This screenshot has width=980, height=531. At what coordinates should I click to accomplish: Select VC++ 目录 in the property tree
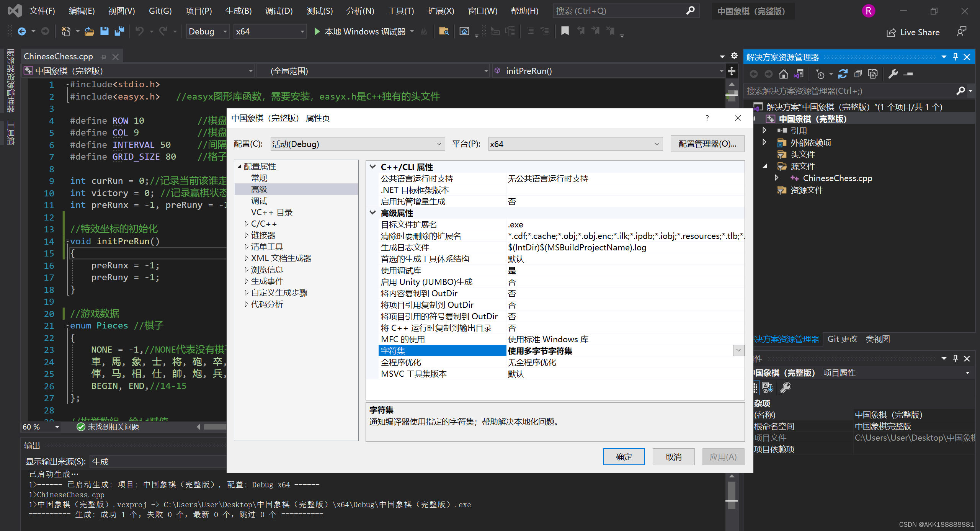(x=271, y=212)
